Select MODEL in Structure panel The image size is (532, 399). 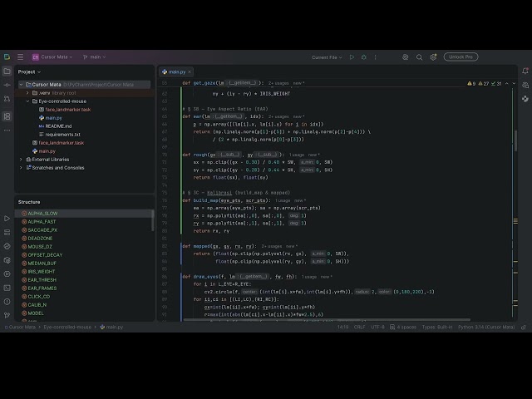click(36, 313)
